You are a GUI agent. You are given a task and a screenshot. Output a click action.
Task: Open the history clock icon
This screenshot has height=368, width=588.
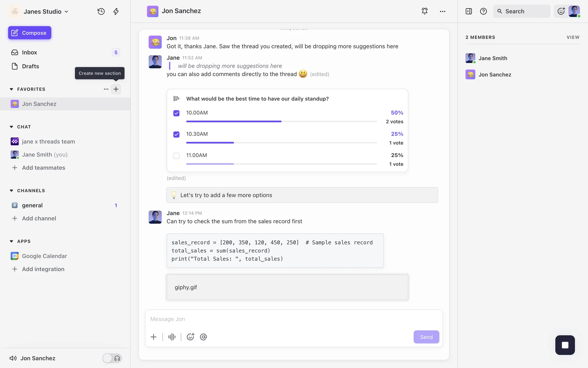pyautogui.click(x=101, y=11)
